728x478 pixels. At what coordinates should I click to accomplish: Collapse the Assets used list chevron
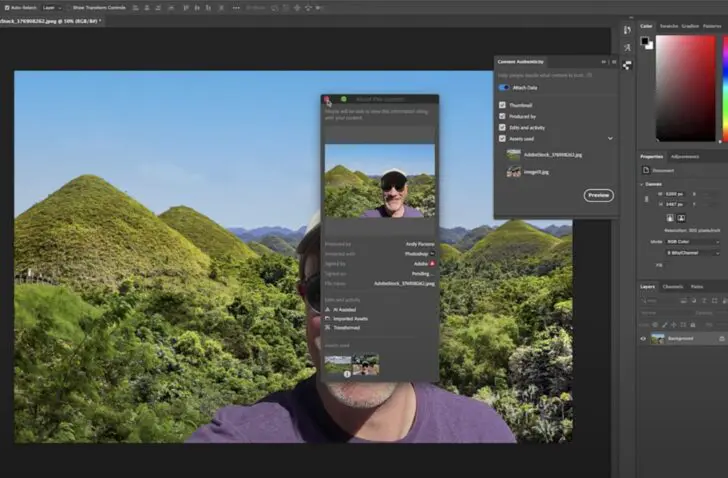(x=610, y=138)
